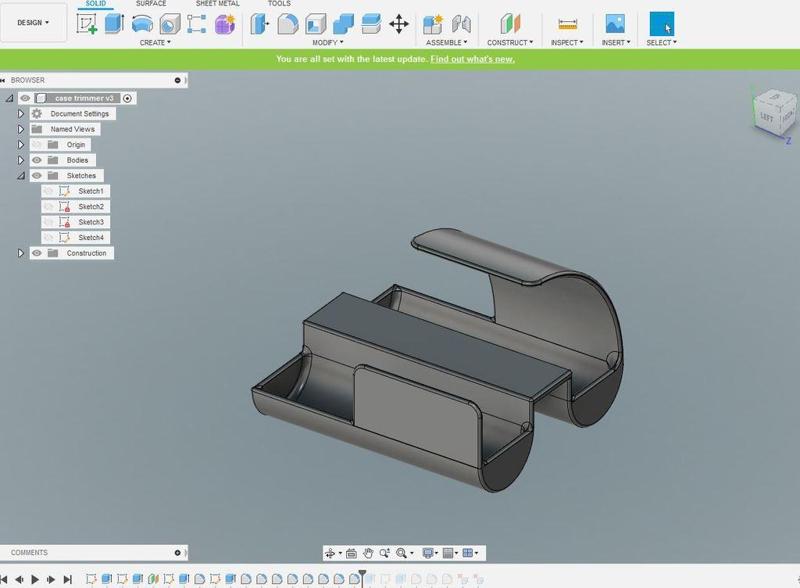The image size is (800, 588).
Task: Open the DESIGN workspace dropdown
Action: [x=33, y=22]
